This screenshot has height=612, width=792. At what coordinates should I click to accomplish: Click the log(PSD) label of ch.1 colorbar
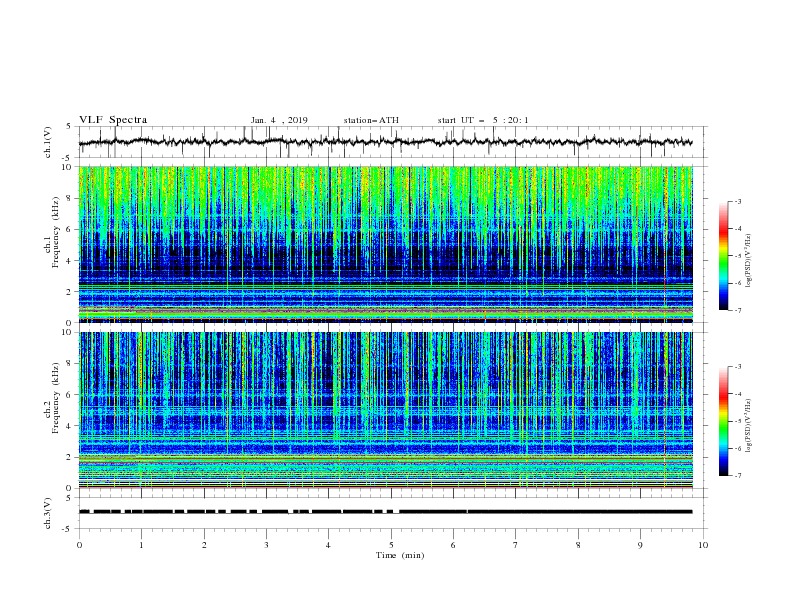point(748,261)
